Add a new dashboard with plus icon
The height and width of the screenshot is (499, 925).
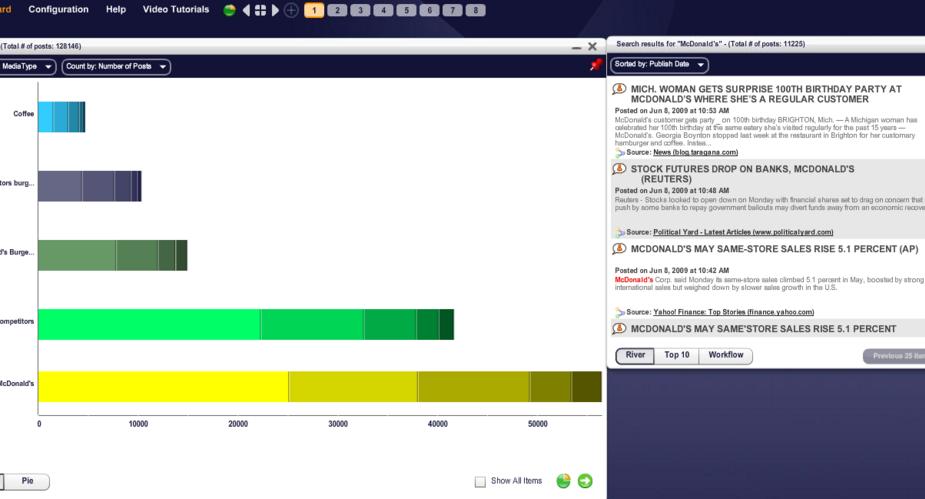[291, 10]
